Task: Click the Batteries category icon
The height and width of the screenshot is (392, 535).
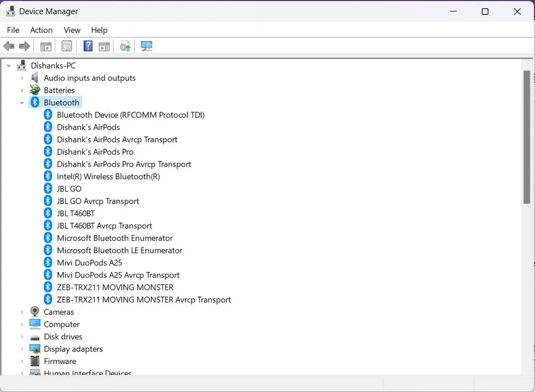Action: (35, 90)
